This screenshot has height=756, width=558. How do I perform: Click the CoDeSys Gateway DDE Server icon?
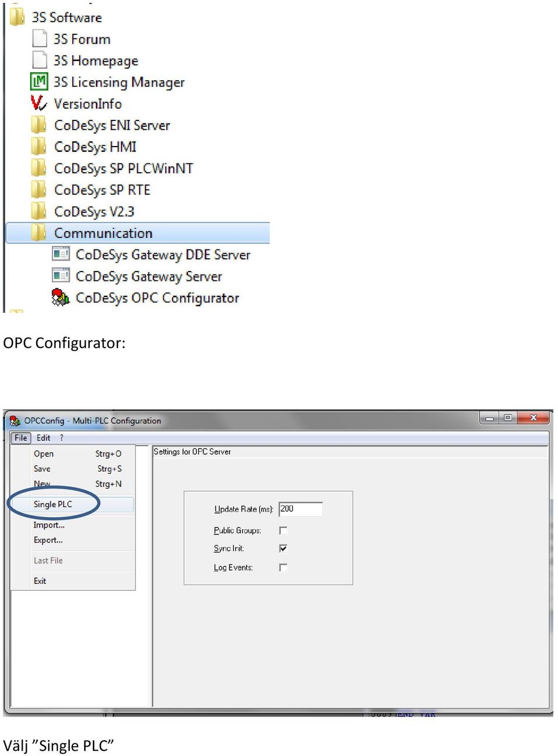coord(60,254)
